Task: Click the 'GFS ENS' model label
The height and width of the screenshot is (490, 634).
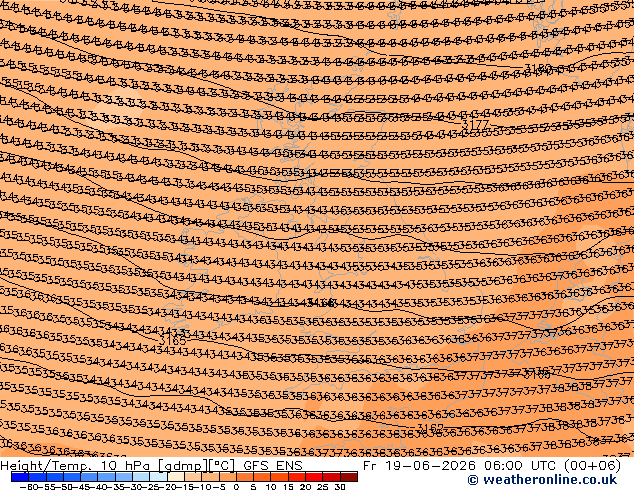Action: [273, 466]
